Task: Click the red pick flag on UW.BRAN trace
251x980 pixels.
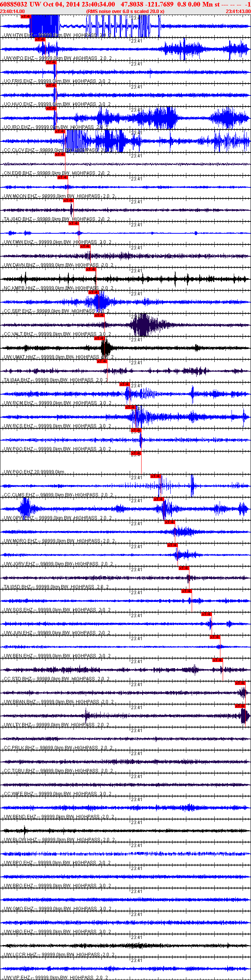Action: coord(240,683)
